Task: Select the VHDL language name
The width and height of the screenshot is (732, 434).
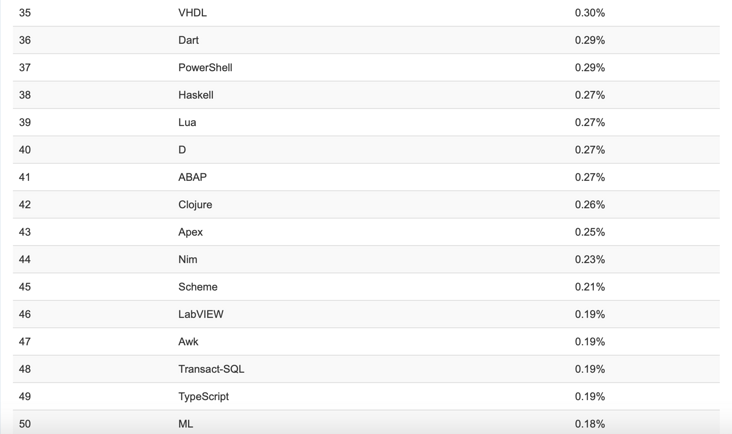Action: click(192, 13)
